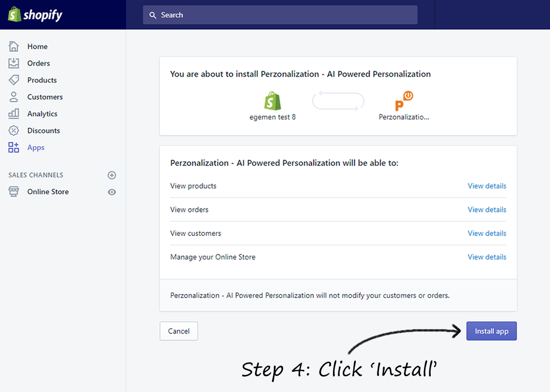Click the 'View customers' permission text
This screenshot has width=550, height=392.
click(x=196, y=233)
